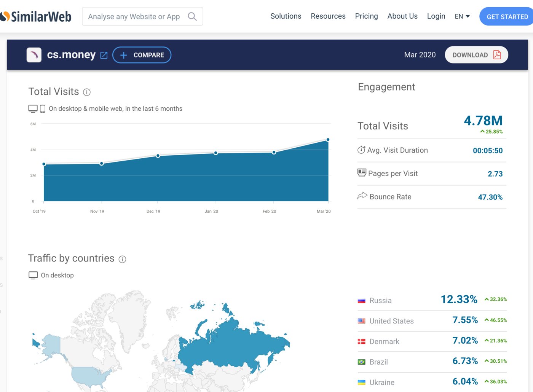Show Total Visits info tooltip icon
This screenshot has width=533, height=392.
(87, 92)
